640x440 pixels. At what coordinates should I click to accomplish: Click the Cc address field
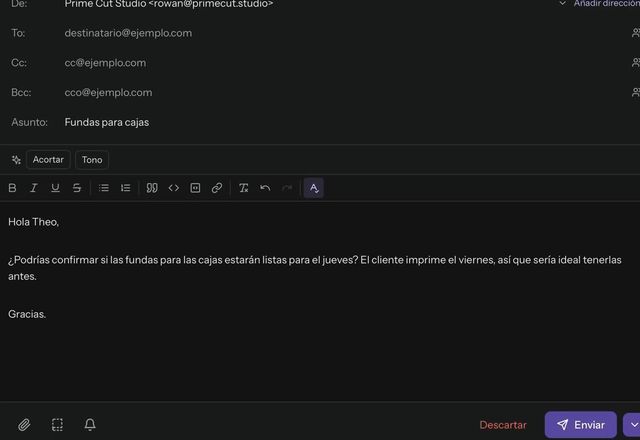pyautogui.click(x=343, y=62)
